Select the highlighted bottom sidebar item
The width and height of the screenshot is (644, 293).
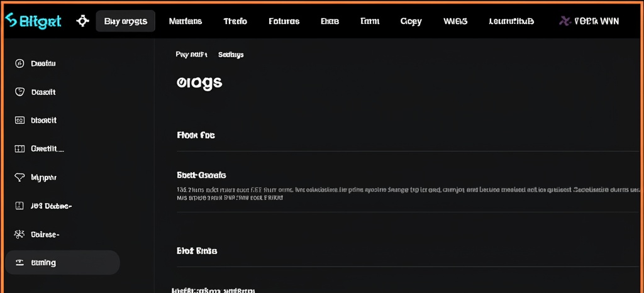tap(62, 262)
